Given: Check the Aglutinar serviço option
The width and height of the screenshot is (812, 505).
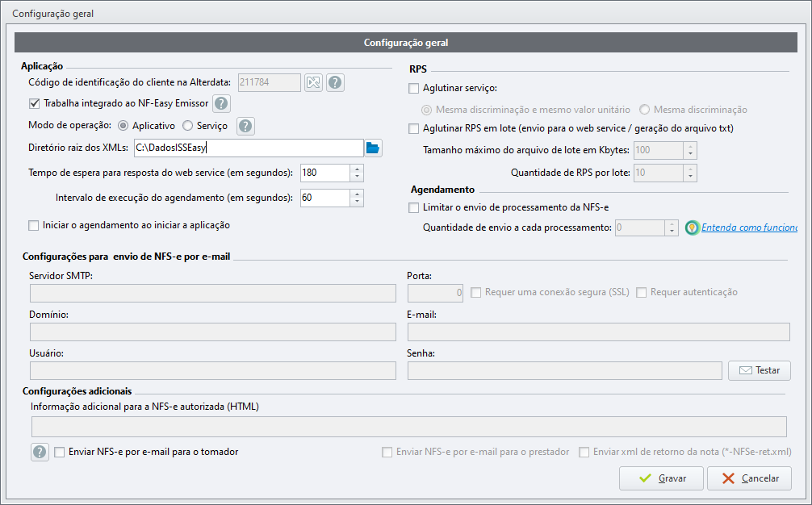Looking at the screenshot, I should (413, 89).
